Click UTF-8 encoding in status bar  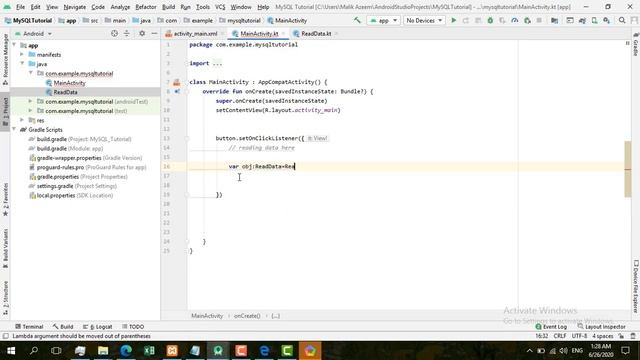click(579, 336)
